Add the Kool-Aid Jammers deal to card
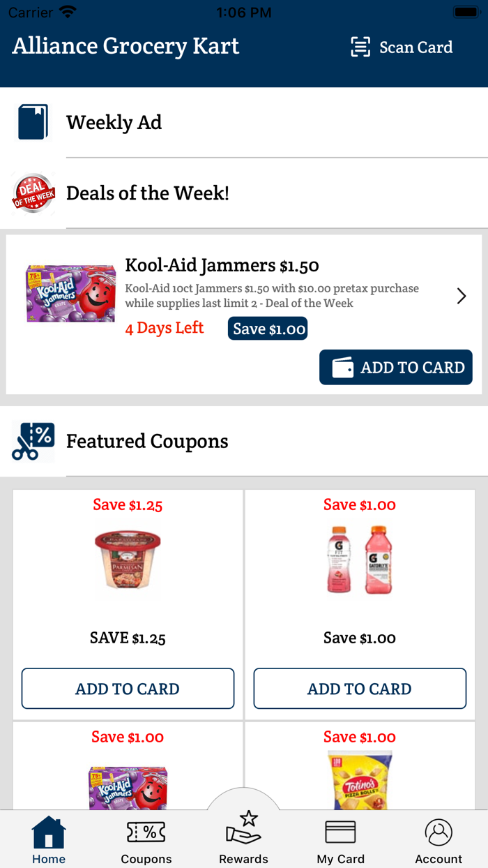 (x=395, y=367)
